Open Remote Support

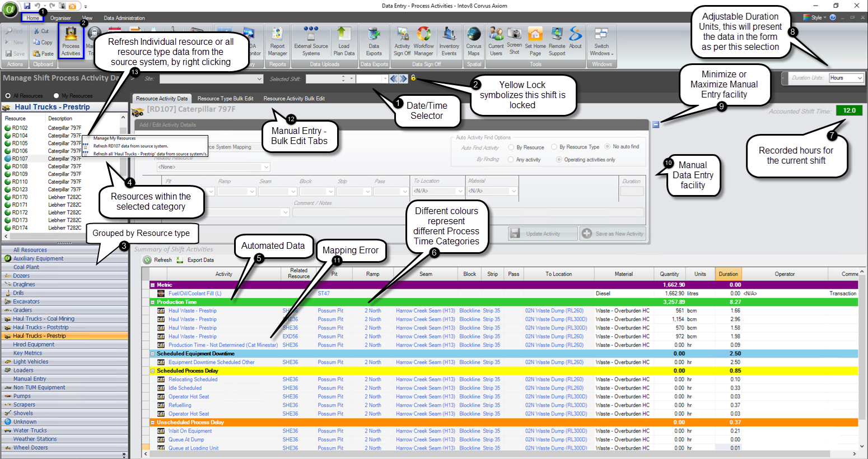557,41
